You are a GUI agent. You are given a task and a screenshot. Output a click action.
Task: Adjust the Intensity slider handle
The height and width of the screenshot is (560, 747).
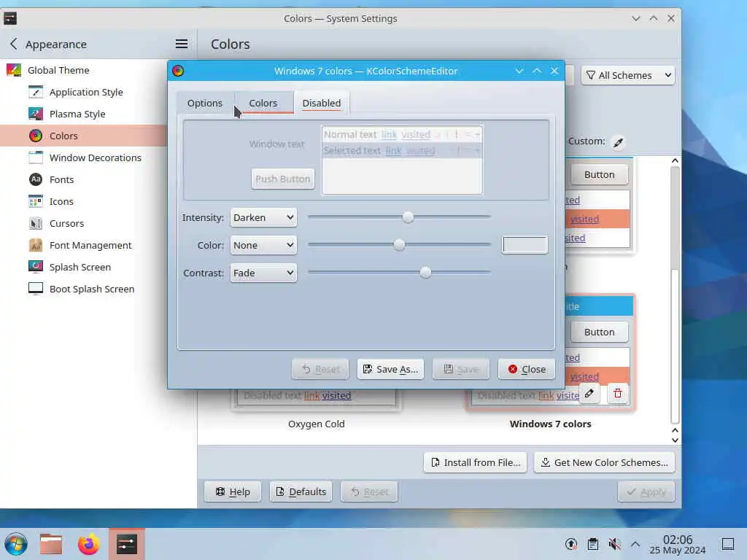coord(408,217)
